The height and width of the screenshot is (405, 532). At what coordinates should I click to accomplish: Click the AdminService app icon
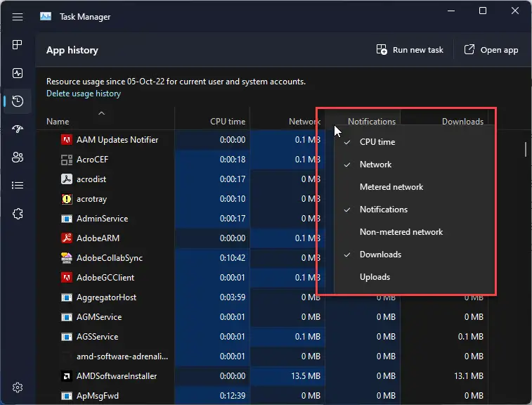tap(67, 219)
